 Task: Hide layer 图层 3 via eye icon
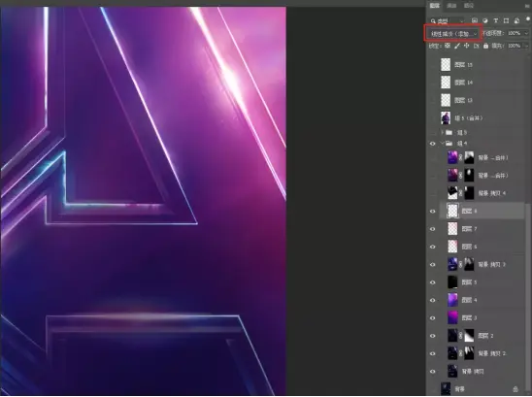(x=433, y=318)
